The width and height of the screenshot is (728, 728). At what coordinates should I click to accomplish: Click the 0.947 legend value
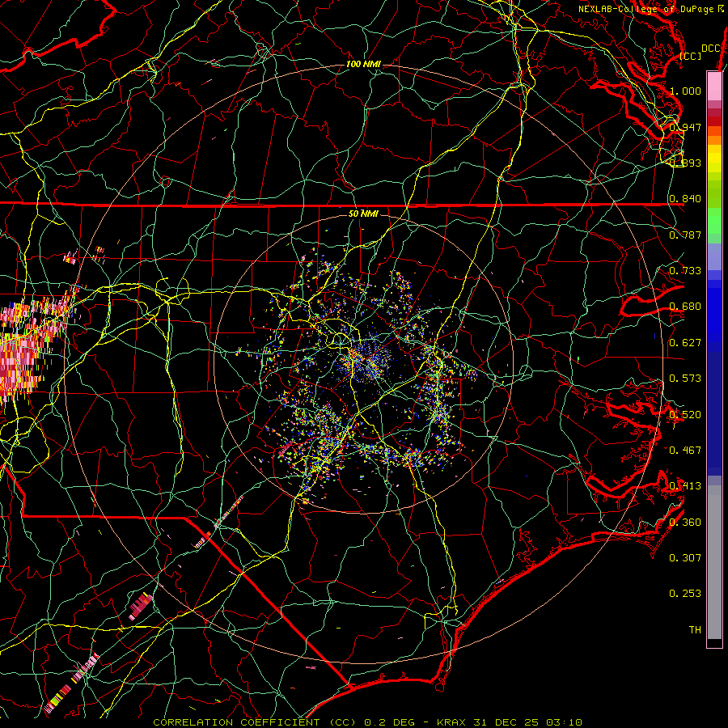(685, 127)
